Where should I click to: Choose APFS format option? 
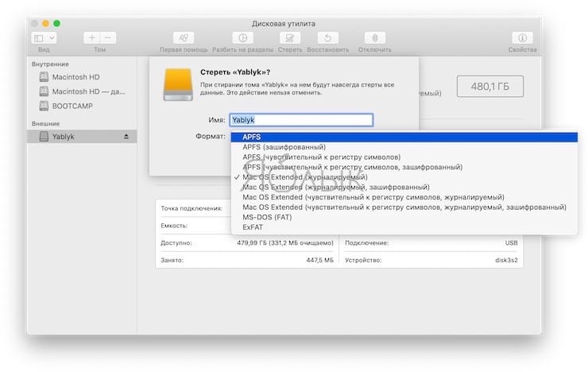point(404,138)
